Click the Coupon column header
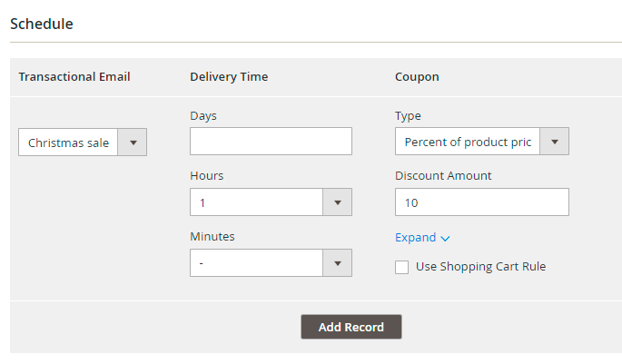622x364 pixels. (417, 76)
